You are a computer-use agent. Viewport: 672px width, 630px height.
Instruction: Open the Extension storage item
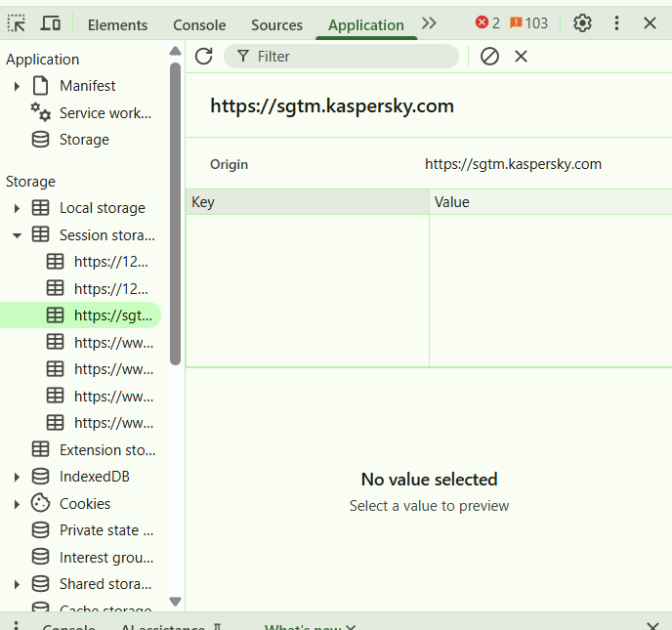tap(94, 450)
